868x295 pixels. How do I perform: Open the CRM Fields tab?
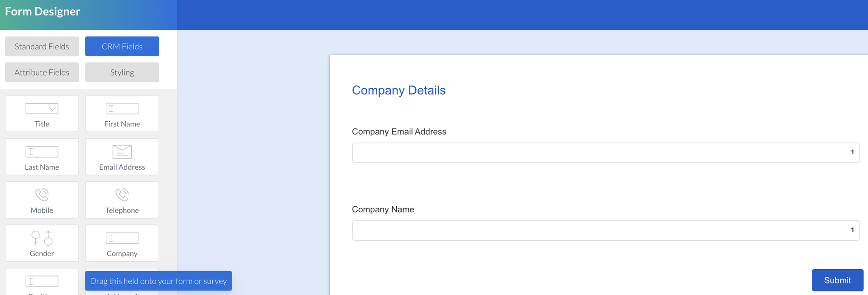point(122,46)
